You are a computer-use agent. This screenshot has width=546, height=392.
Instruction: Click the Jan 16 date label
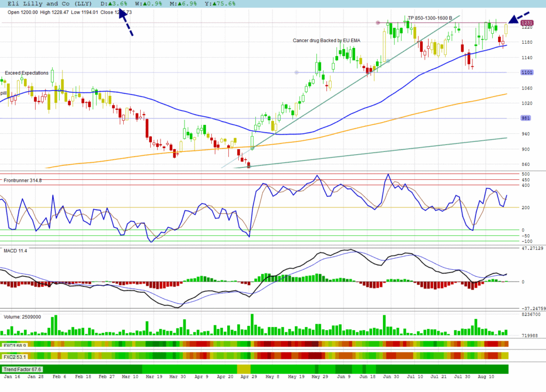click(12, 377)
